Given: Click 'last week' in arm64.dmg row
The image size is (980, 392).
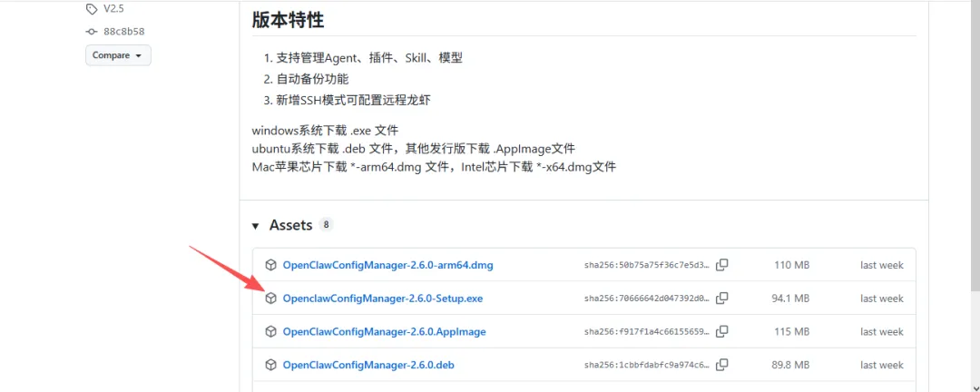Looking at the screenshot, I should pyautogui.click(x=882, y=265).
